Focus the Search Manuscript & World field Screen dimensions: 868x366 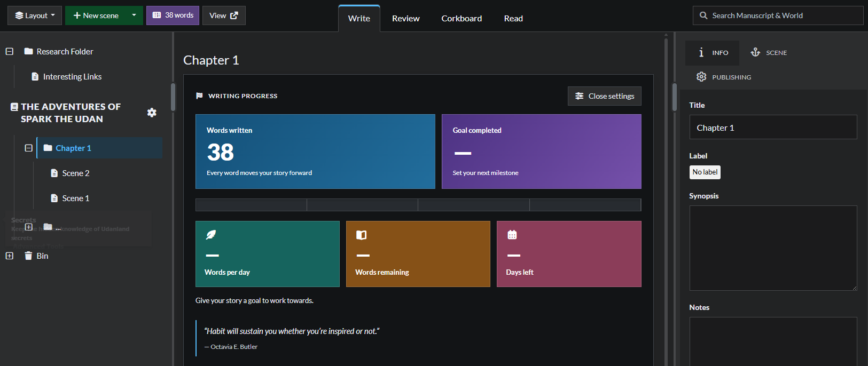tap(778, 15)
